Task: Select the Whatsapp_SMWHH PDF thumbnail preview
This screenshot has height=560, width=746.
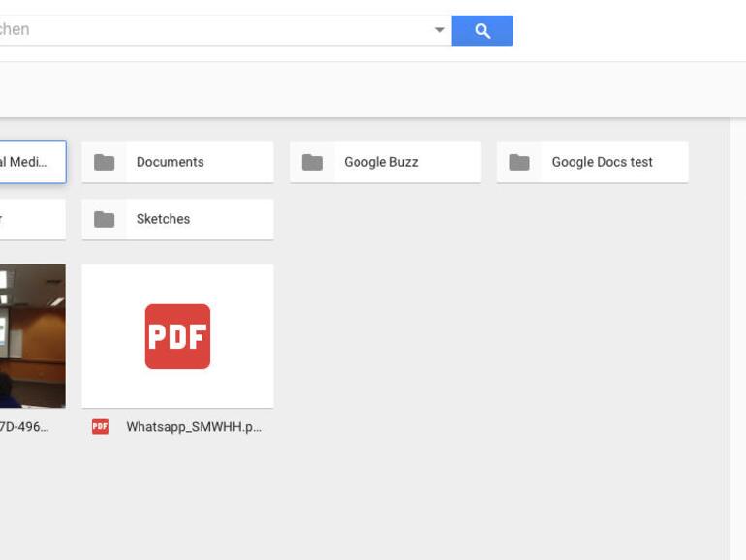Action: point(177,336)
